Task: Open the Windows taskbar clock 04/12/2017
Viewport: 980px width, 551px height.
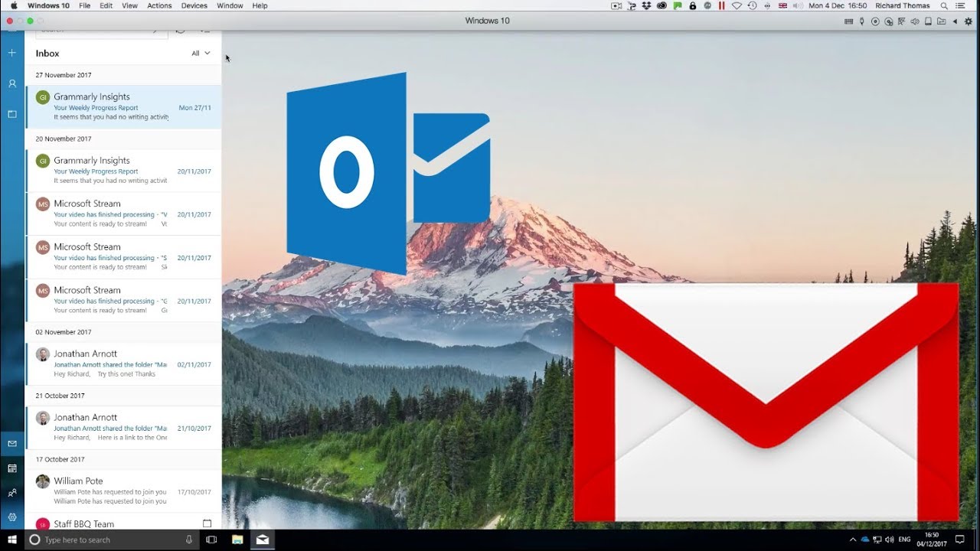Action: pos(932,540)
